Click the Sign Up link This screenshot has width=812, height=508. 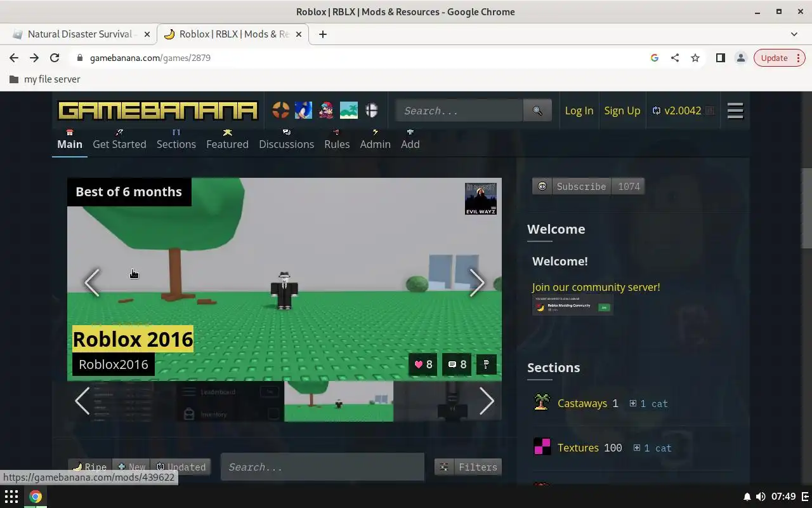pyautogui.click(x=622, y=110)
